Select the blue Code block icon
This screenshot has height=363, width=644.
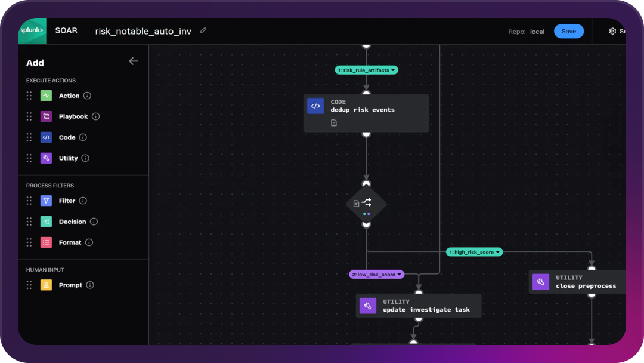coord(46,137)
